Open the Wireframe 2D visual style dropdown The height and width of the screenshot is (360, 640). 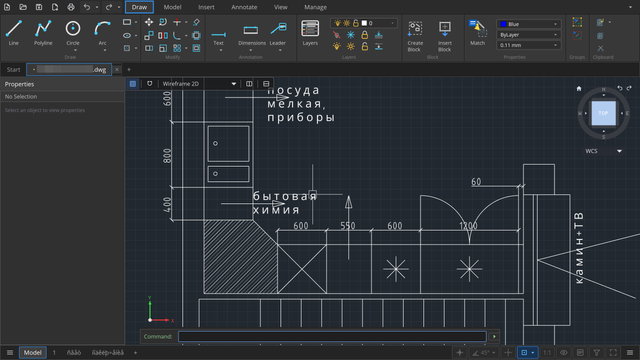coord(199,84)
